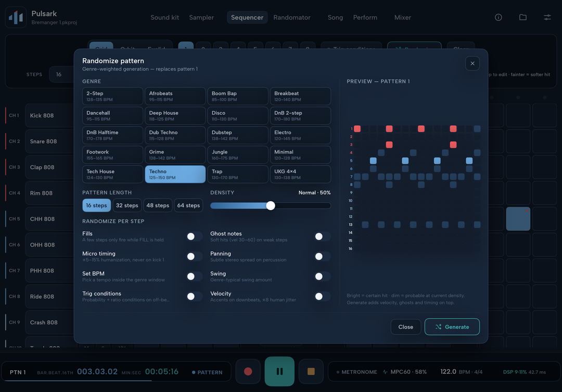Choose the DnB Halftime genre
The width and height of the screenshot is (562, 392).
coord(112,135)
